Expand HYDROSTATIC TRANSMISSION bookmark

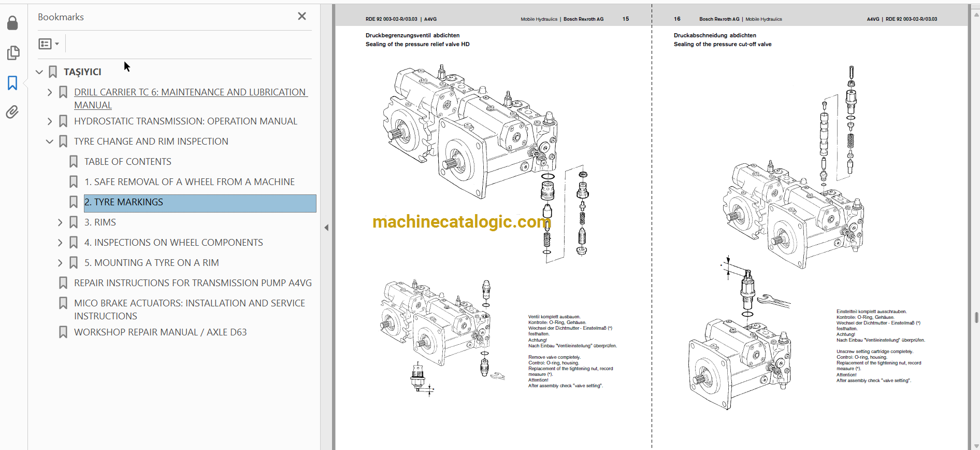[50, 121]
